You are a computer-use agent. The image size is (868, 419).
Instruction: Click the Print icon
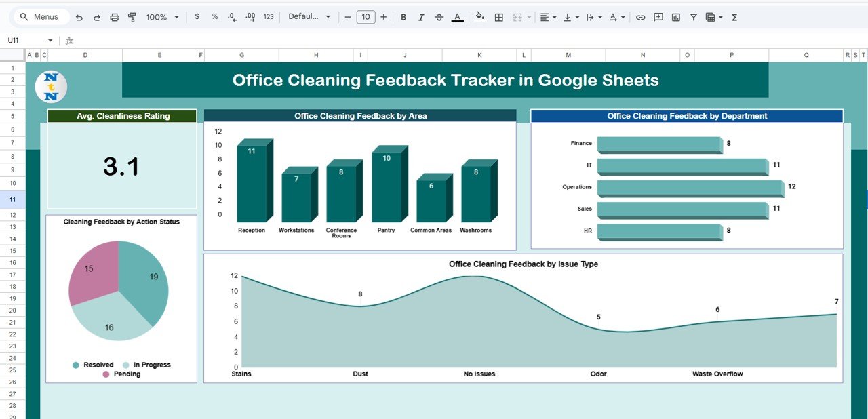tap(114, 16)
